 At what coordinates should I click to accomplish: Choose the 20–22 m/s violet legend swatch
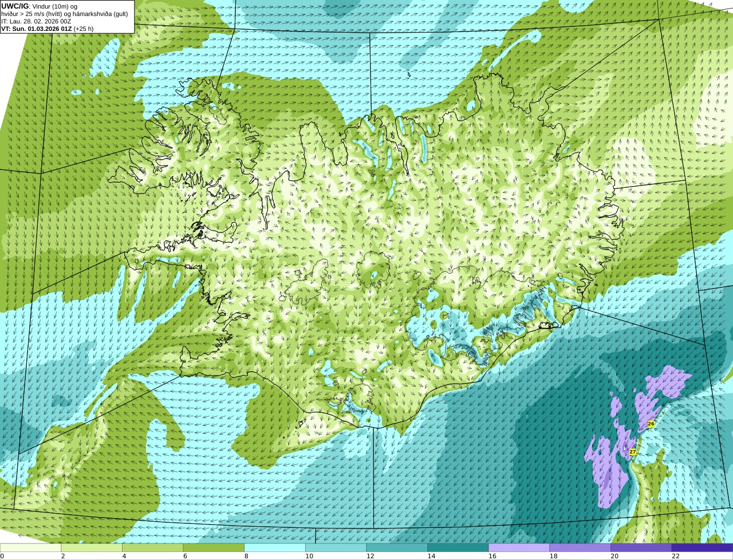coord(641,548)
